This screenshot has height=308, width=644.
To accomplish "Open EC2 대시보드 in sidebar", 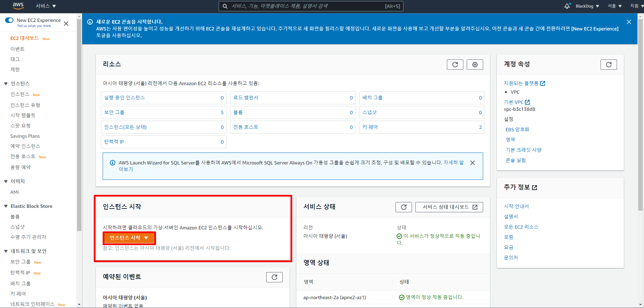I will 25,38.
